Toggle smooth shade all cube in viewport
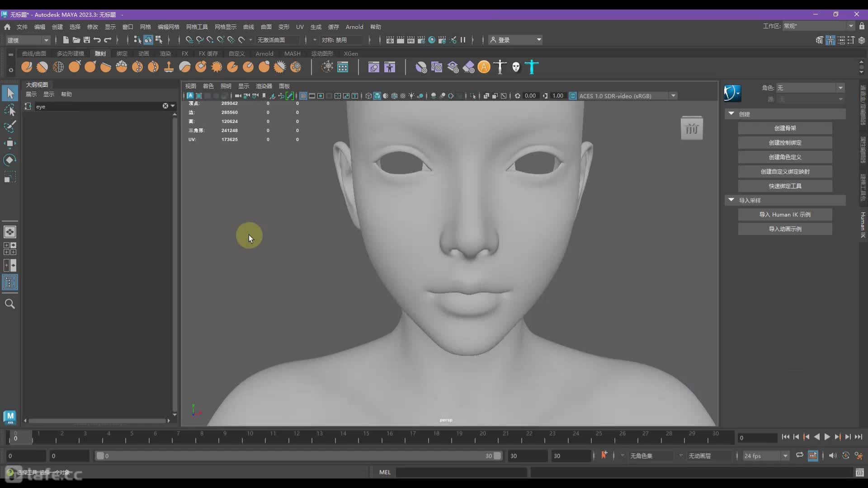 pos(377,96)
